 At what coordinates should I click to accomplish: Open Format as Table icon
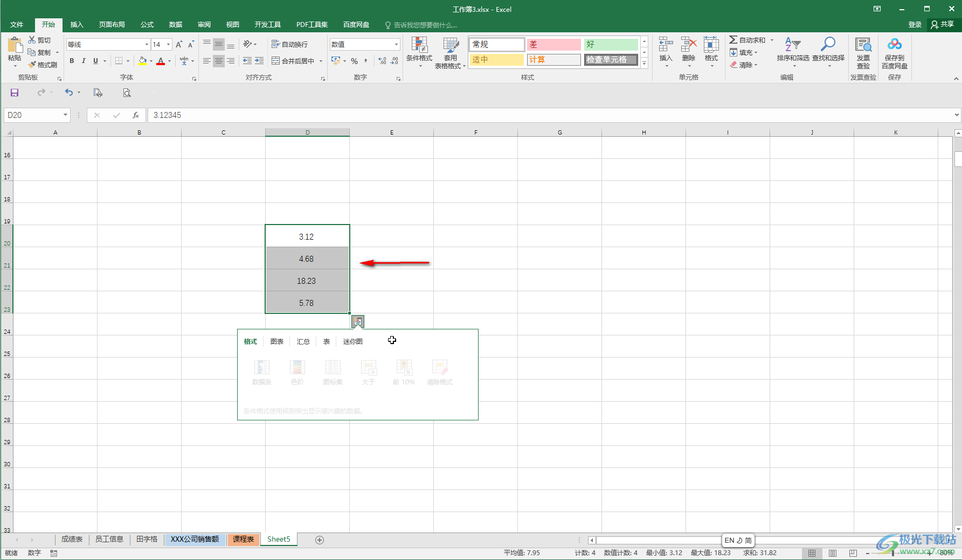coord(451,45)
